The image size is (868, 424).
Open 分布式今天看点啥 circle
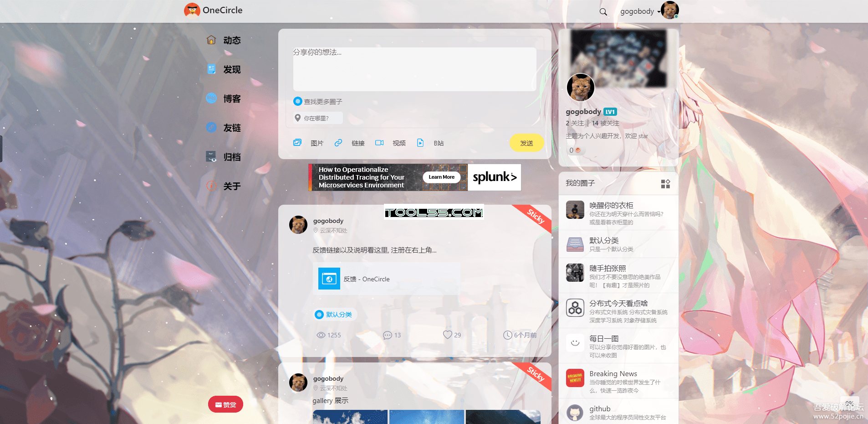pos(618,311)
